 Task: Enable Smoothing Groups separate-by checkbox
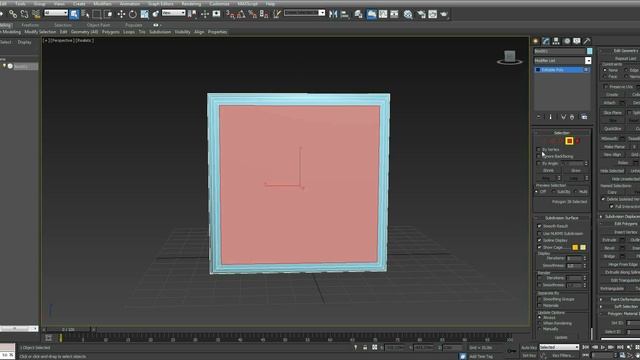(539, 299)
